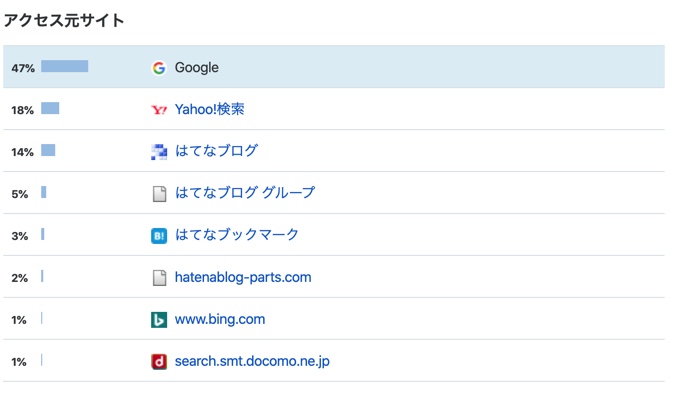Image resolution: width=687 pixels, height=415 pixels.
Task: Click the Hatena Blog pixel icon
Action: (159, 152)
